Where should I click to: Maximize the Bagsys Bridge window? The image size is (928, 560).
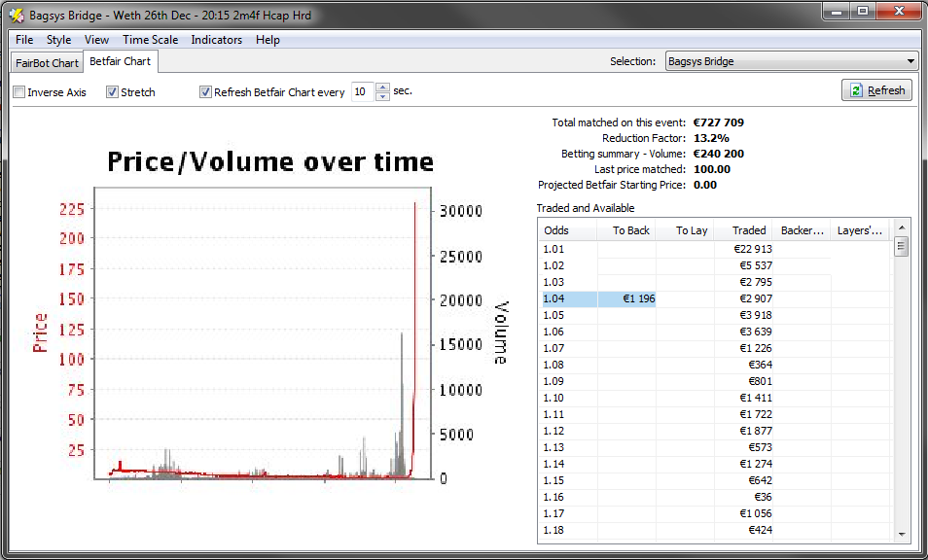point(863,12)
